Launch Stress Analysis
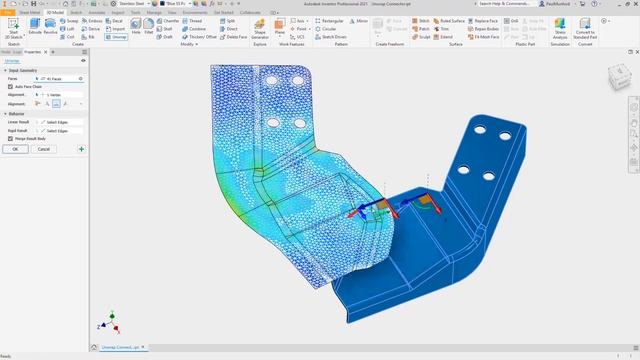Image resolution: width=640 pixels, height=360 pixels. (560, 29)
